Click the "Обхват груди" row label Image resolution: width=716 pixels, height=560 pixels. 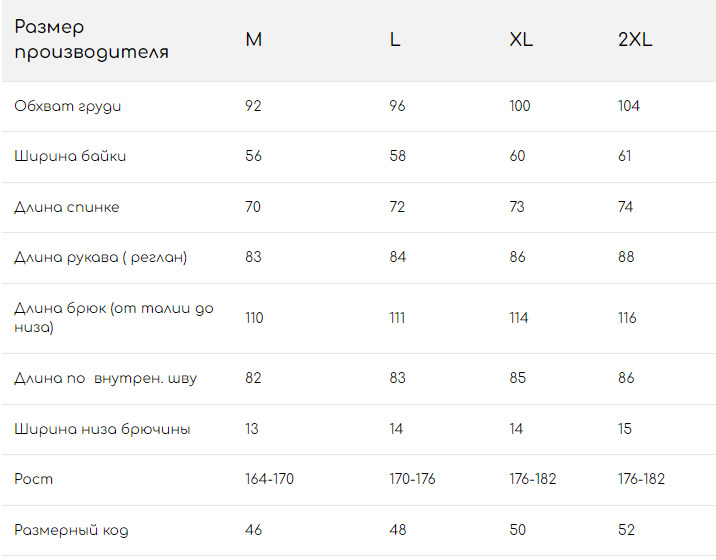(68, 106)
